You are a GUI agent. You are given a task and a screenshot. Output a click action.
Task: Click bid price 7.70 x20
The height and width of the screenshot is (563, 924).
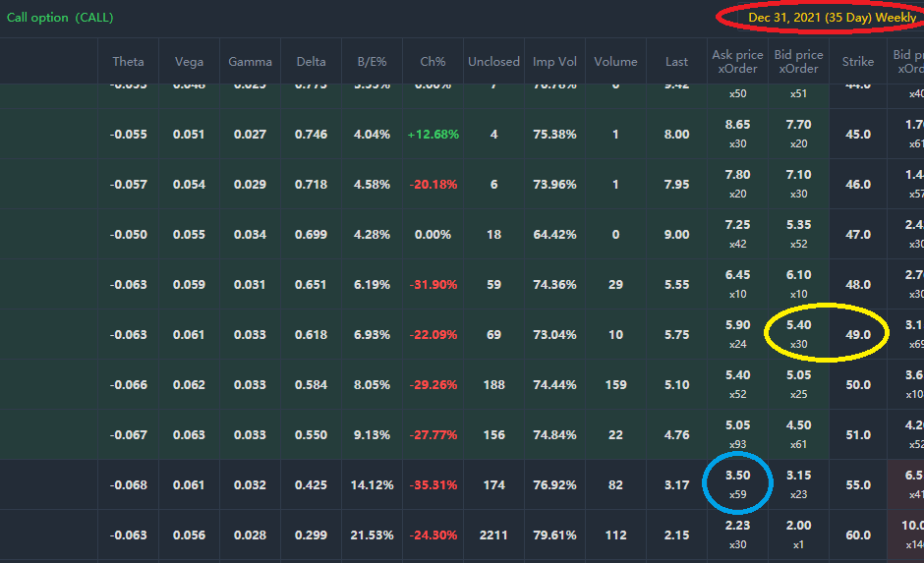(798, 134)
